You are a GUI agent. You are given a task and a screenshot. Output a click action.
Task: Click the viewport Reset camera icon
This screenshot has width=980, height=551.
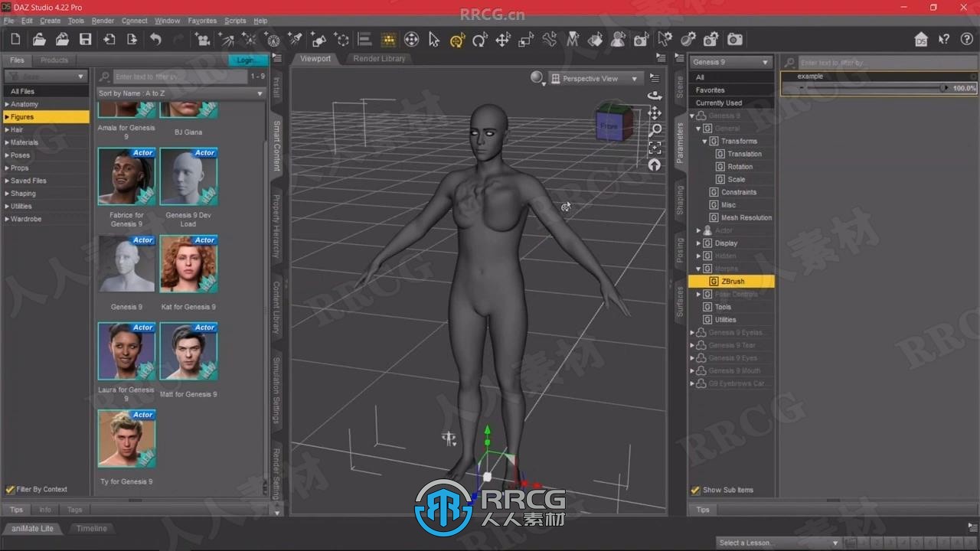point(655,165)
